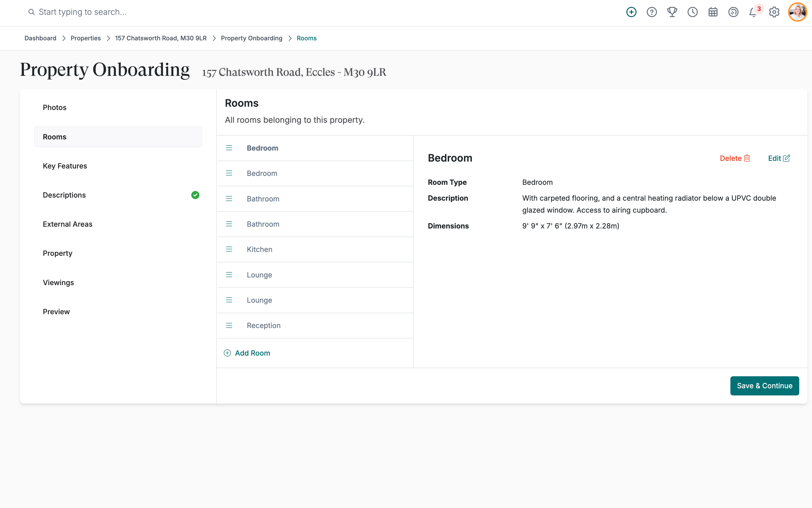Image resolution: width=812 pixels, height=508 pixels.
Task: Click the Room Type value Bedroom
Action: click(537, 183)
